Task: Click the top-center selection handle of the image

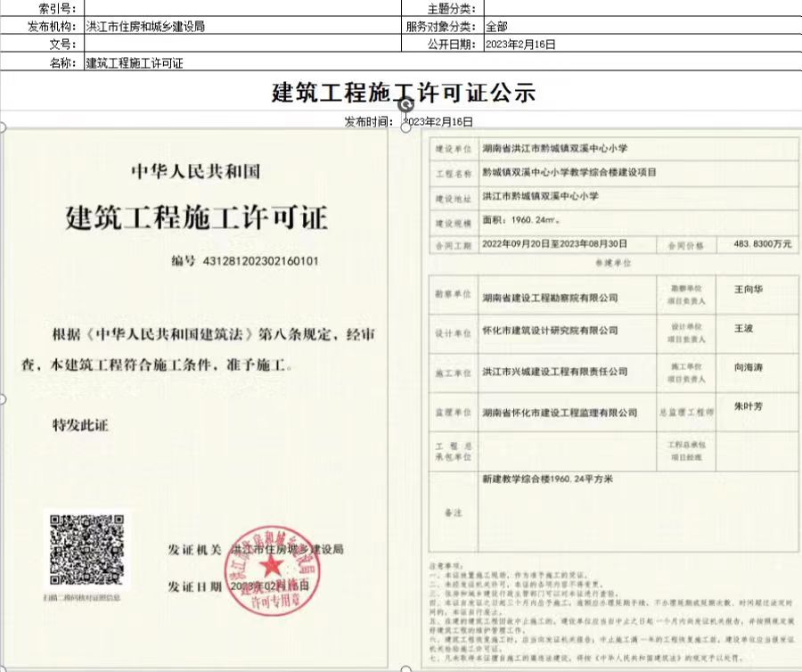Action: [405, 127]
